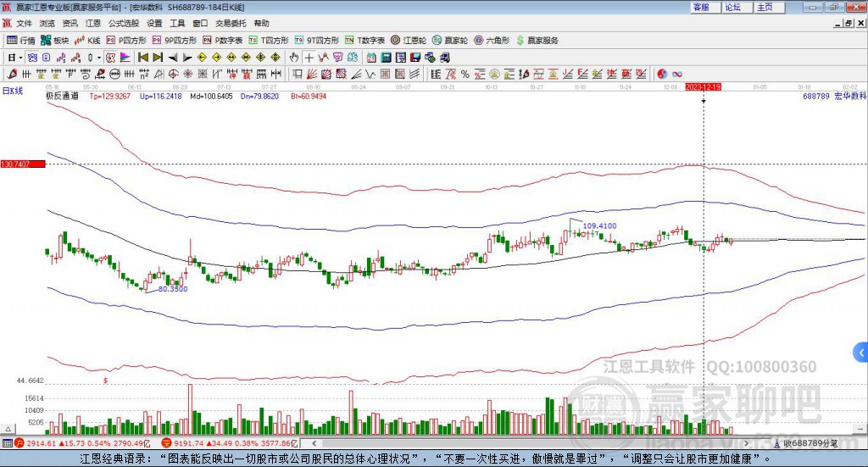Click the 109.4100 high price label
The height and width of the screenshot is (467, 868).
point(599,225)
